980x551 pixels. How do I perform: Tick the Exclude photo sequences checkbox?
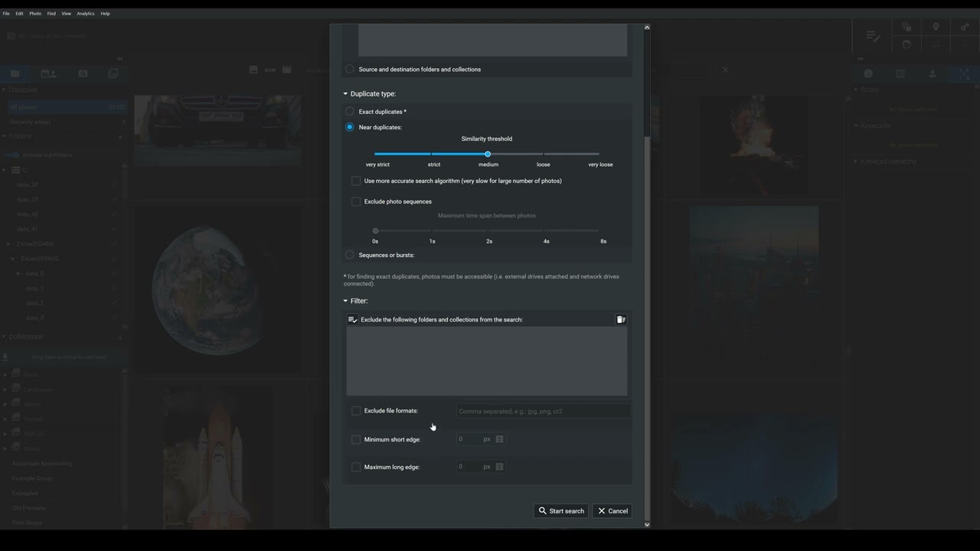click(356, 201)
